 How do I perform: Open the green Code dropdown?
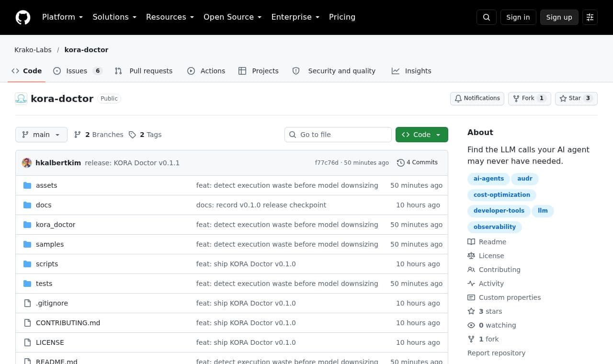click(422, 135)
